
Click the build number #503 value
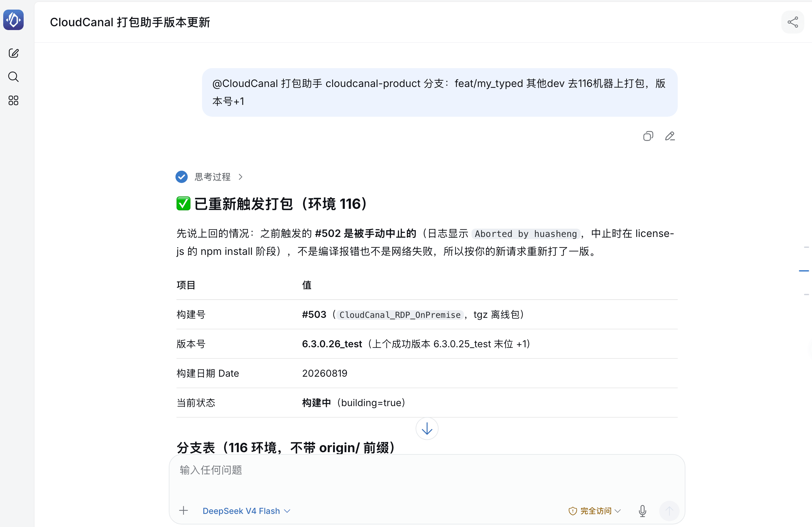pos(314,314)
